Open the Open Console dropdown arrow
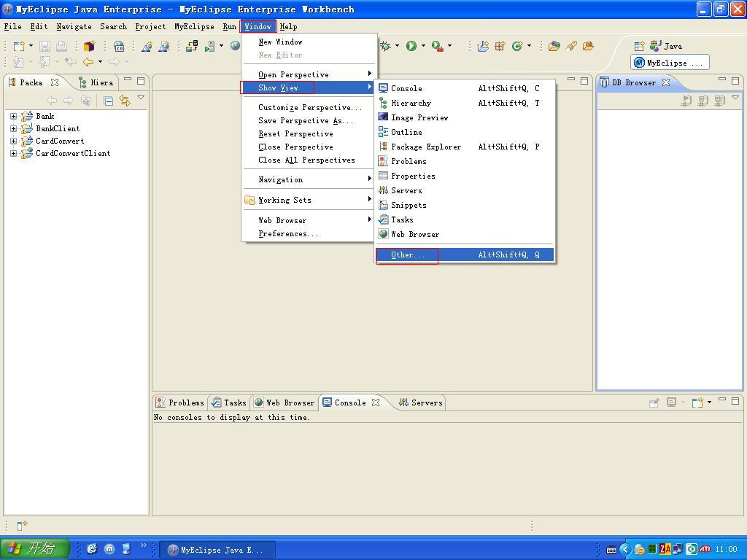 pos(709,402)
